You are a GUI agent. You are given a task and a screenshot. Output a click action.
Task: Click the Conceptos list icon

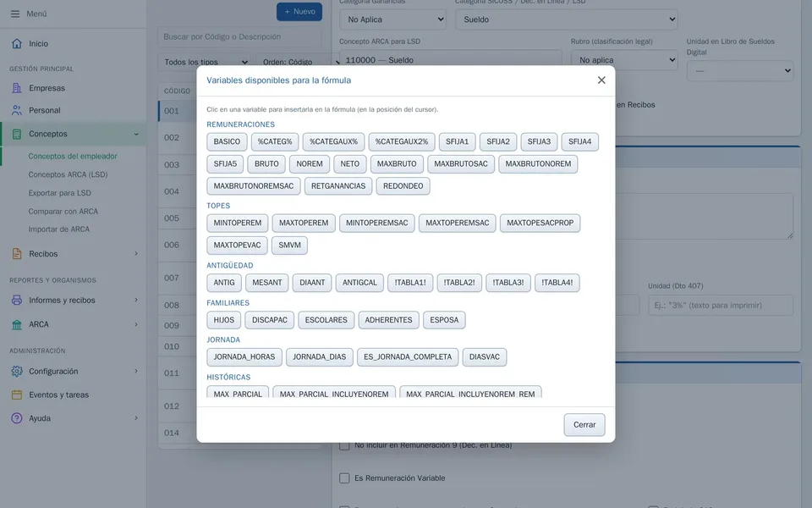pos(17,134)
